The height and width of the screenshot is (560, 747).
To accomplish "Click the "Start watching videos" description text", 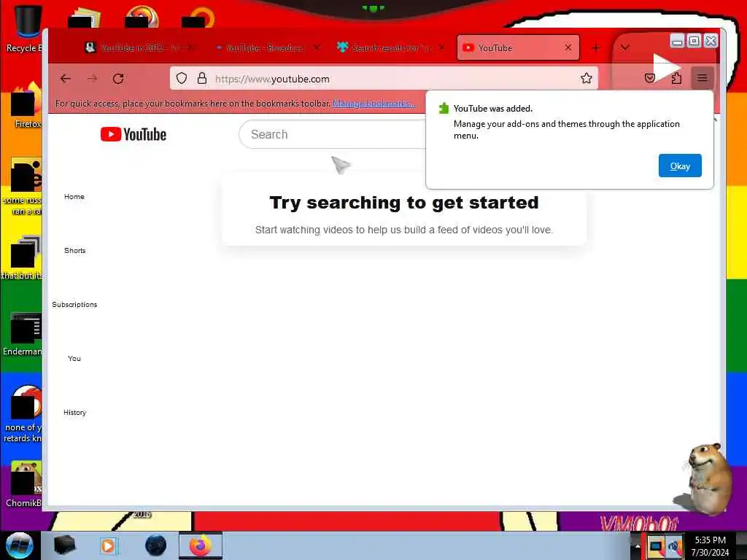I will click(404, 230).
